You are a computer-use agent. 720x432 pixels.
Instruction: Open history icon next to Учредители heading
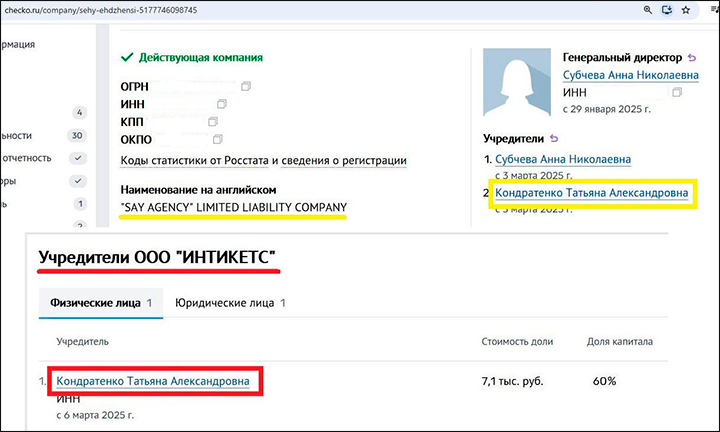click(x=554, y=138)
